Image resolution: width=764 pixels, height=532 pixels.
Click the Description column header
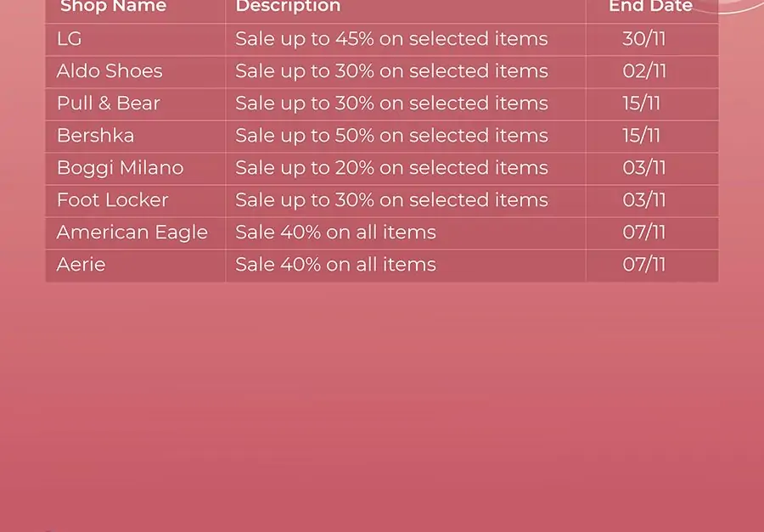tap(288, 7)
